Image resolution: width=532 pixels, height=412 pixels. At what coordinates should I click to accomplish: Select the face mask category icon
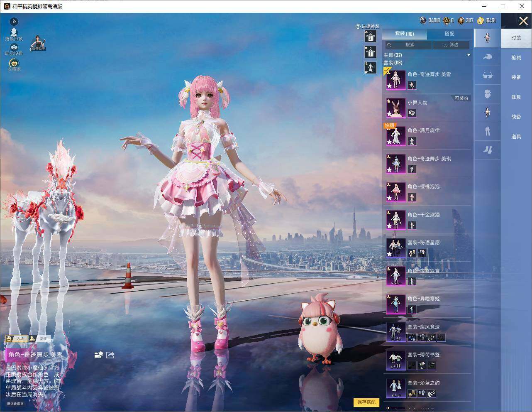487,94
